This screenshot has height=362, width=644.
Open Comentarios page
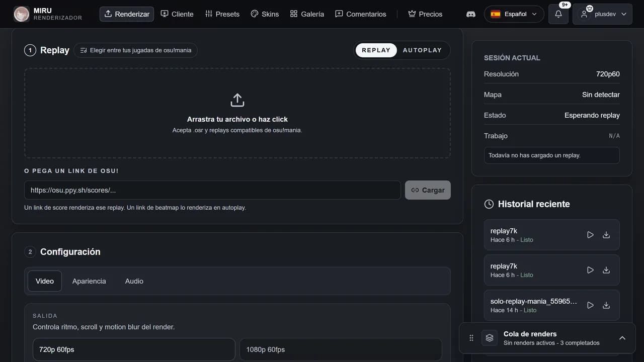361,14
